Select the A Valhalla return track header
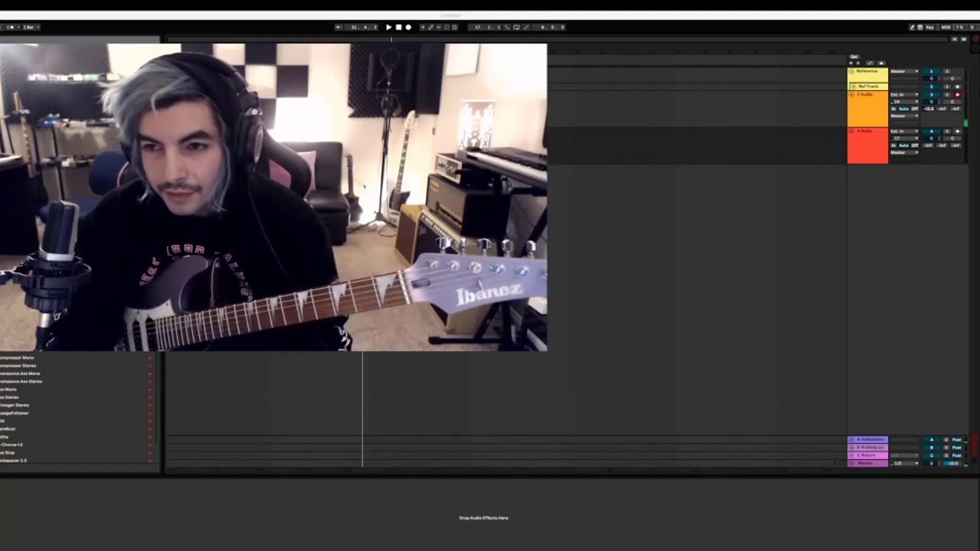980x551 pixels. click(867, 439)
